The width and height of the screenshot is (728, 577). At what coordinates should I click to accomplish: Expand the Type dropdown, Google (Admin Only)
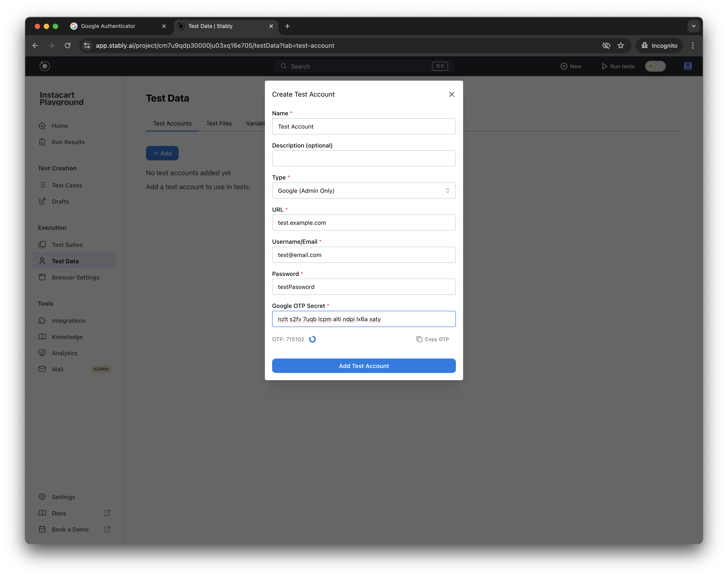[x=364, y=191]
